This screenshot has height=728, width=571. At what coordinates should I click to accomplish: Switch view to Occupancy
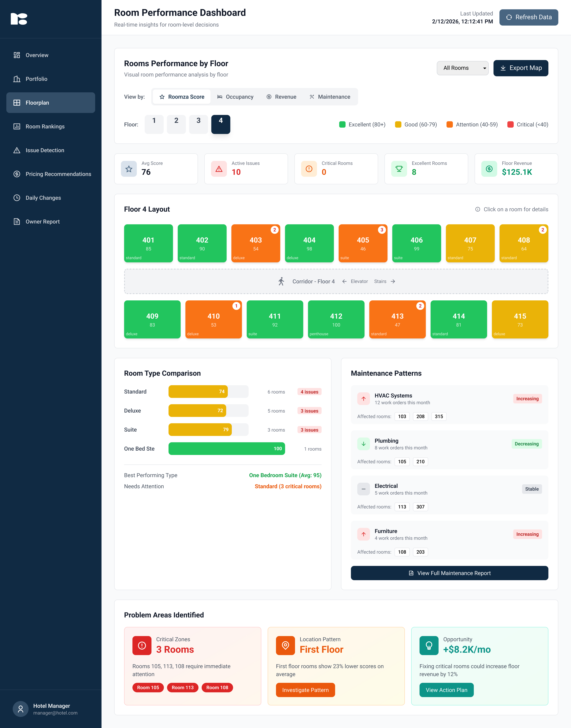[x=235, y=97]
